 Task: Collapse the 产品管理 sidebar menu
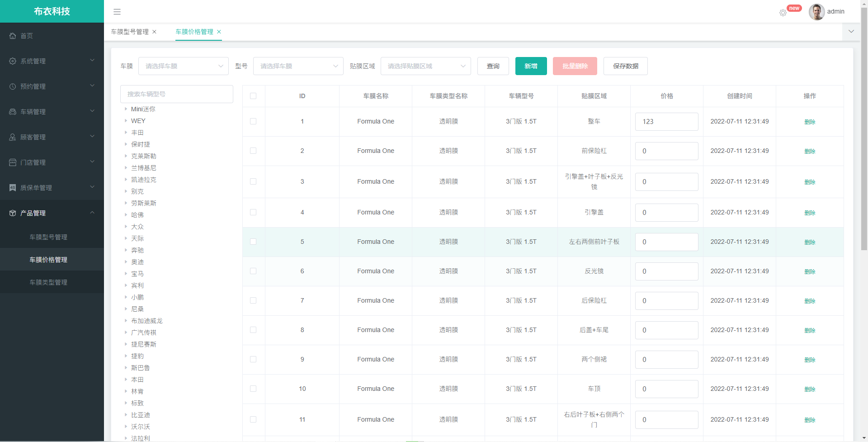click(52, 213)
